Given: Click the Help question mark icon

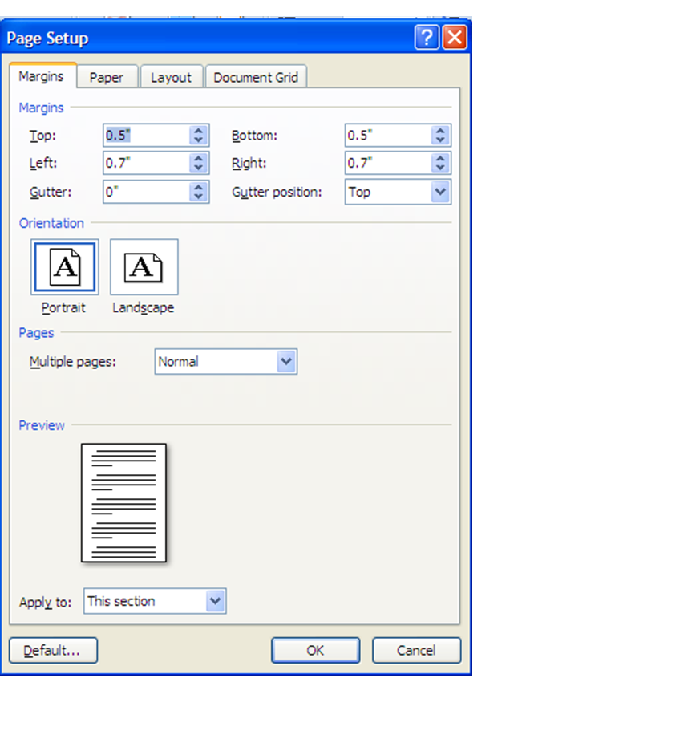Looking at the screenshot, I should (x=427, y=38).
